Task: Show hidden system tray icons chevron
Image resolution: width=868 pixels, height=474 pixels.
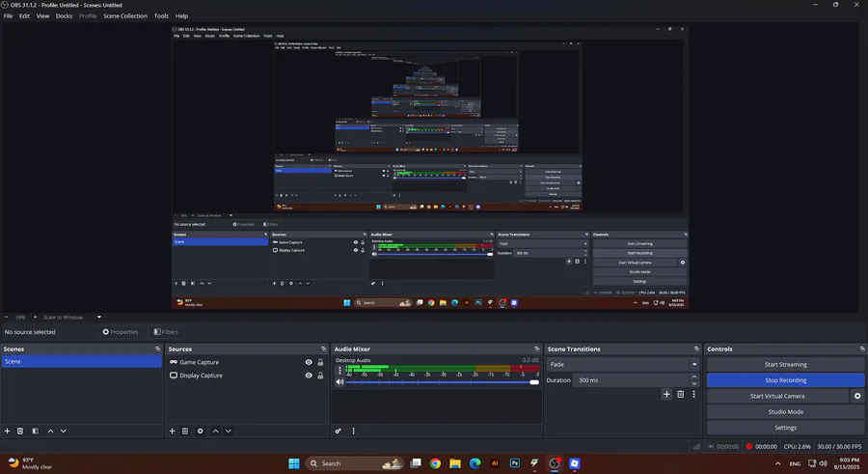Action: (777, 463)
